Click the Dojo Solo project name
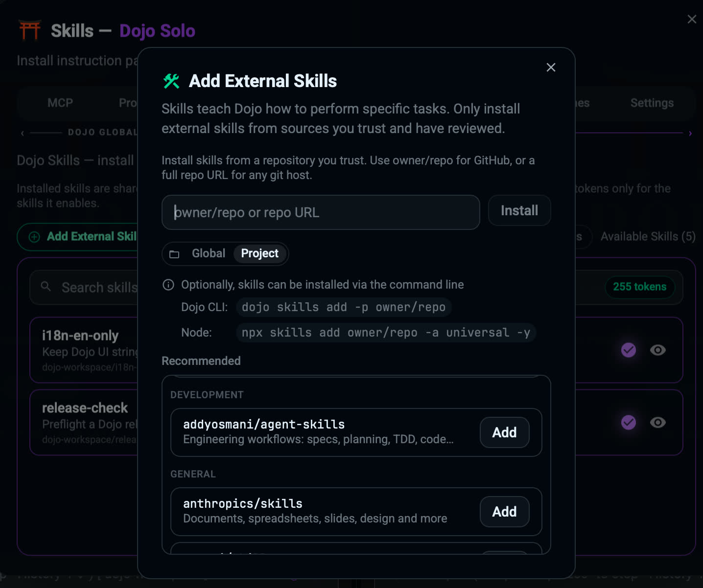 pyautogui.click(x=157, y=31)
